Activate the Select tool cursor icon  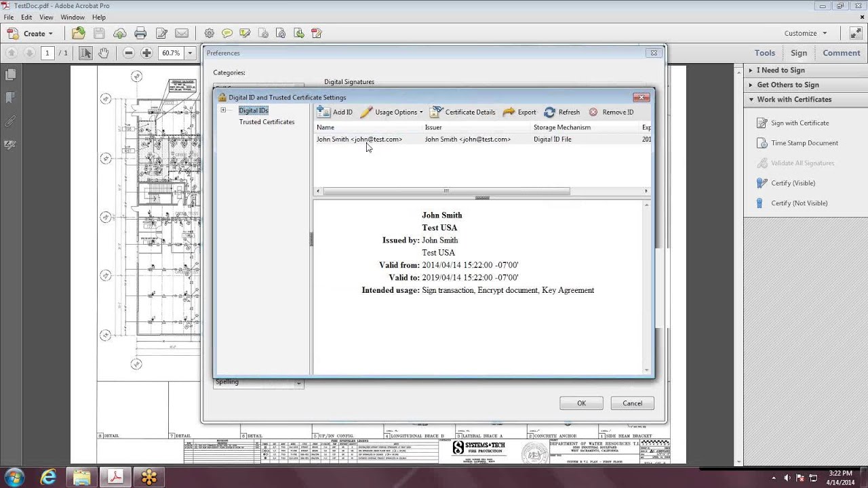tap(85, 53)
